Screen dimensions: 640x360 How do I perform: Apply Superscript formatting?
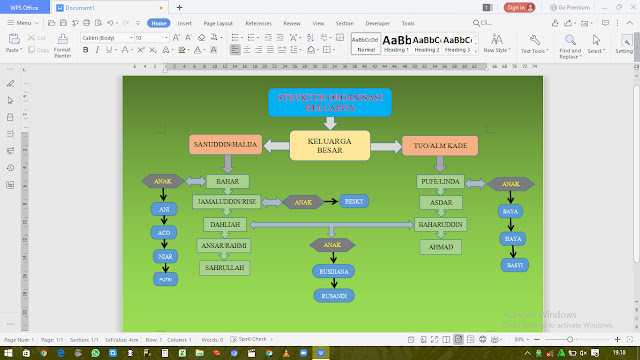[x=141, y=50]
